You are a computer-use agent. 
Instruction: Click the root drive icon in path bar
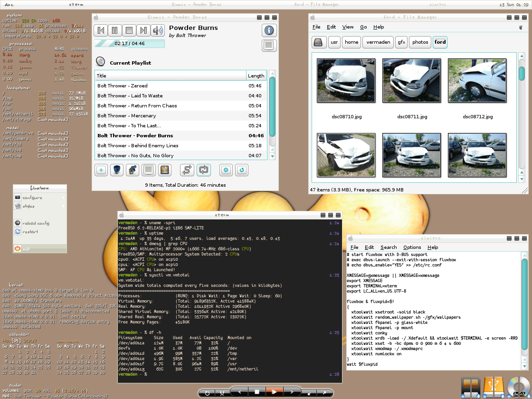[319, 42]
